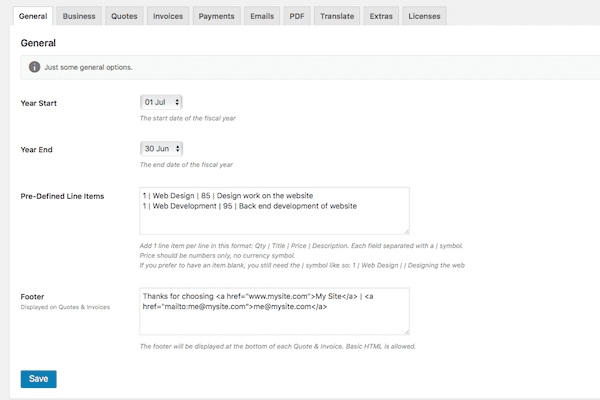Open the Translate tab
The width and height of the screenshot is (600, 400).
(337, 16)
